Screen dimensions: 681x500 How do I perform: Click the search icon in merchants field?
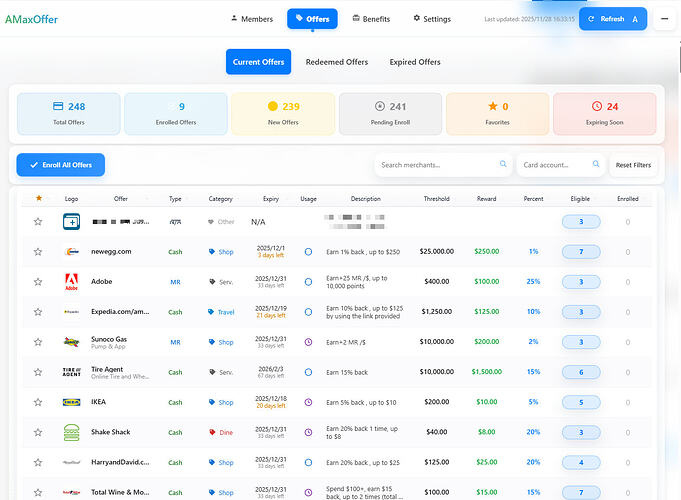(x=503, y=164)
